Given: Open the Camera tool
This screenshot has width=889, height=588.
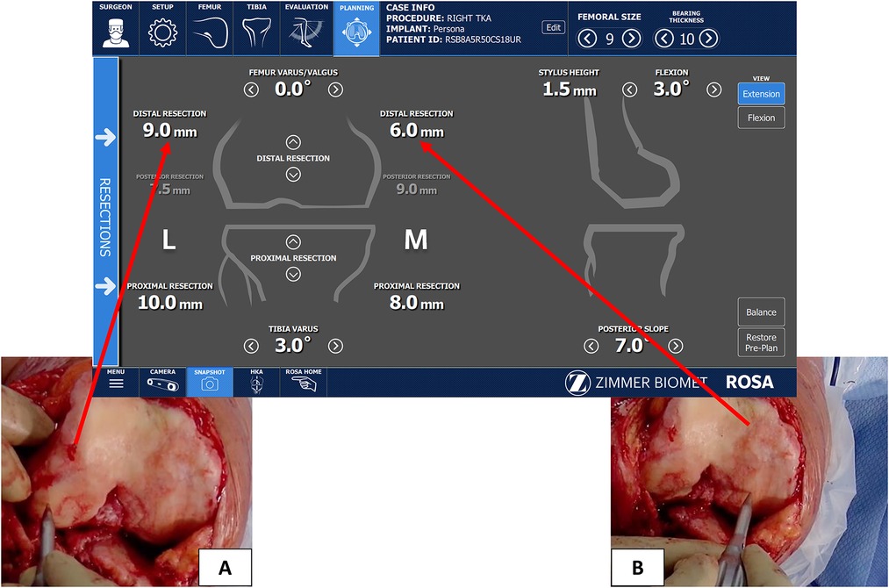Looking at the screenshot, I should point(162,382).
